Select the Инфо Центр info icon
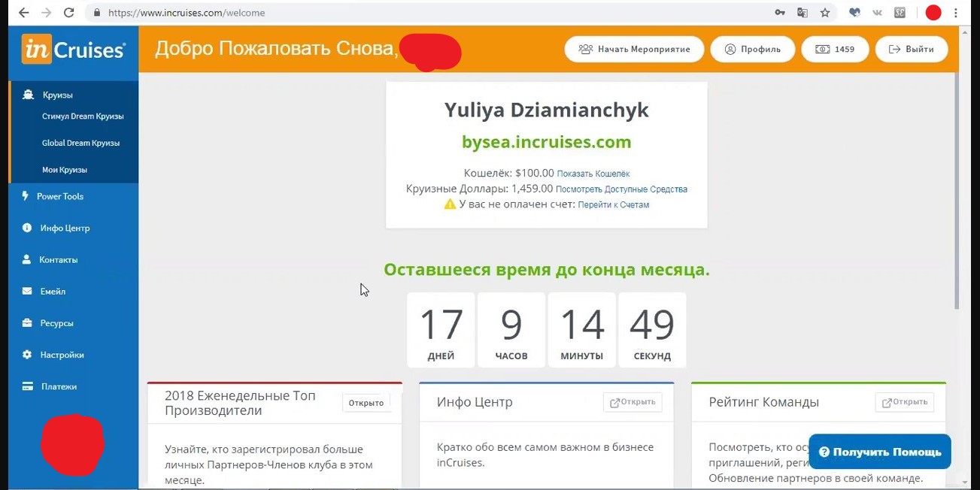Screen dimensions: 980x490 click(x=26, y=228)
